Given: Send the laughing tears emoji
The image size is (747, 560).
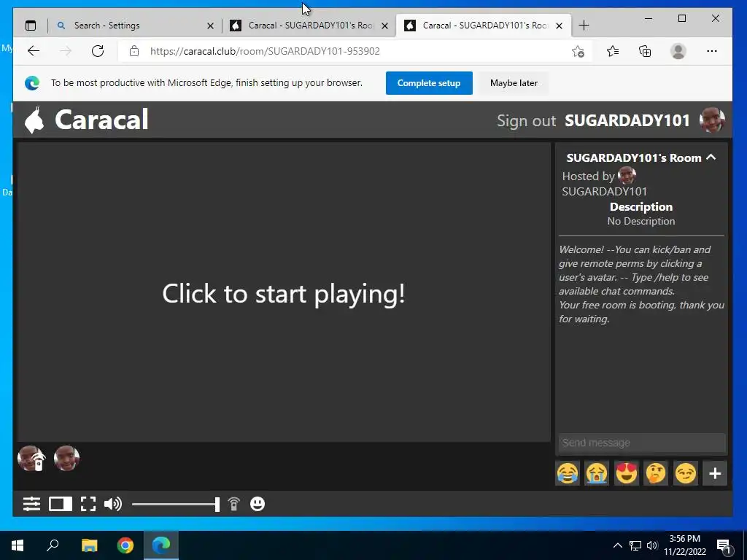Looking at the screenshot, I should (568, 473).
